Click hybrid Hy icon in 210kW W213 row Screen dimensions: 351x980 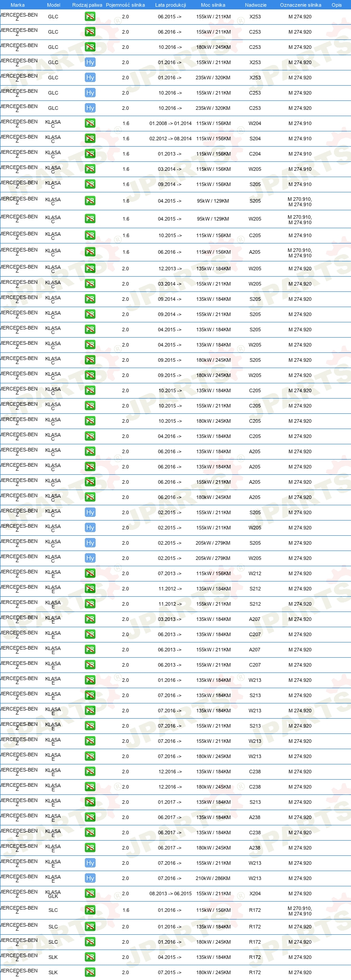pyautogui.click(x=90, y=879)
